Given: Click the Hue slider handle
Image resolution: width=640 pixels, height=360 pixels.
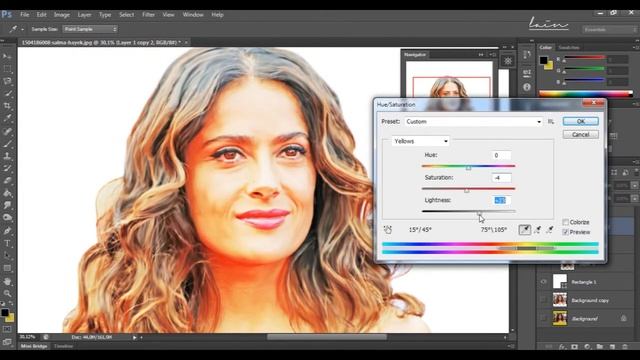Looking at the screenshot, I should (469, 168).
